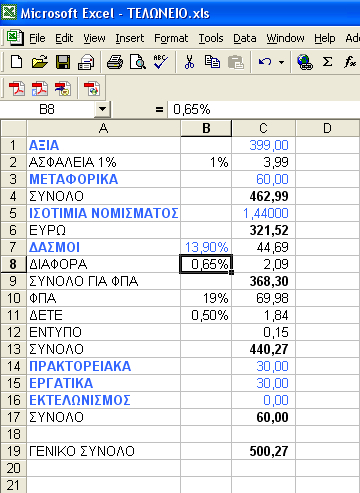
Task: Click the Open file folder icon
Action: point(39,62)
